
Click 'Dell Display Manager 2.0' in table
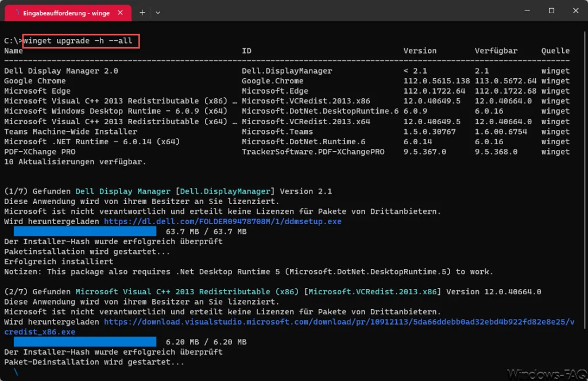pyautogui.click(x=61, y=71)
